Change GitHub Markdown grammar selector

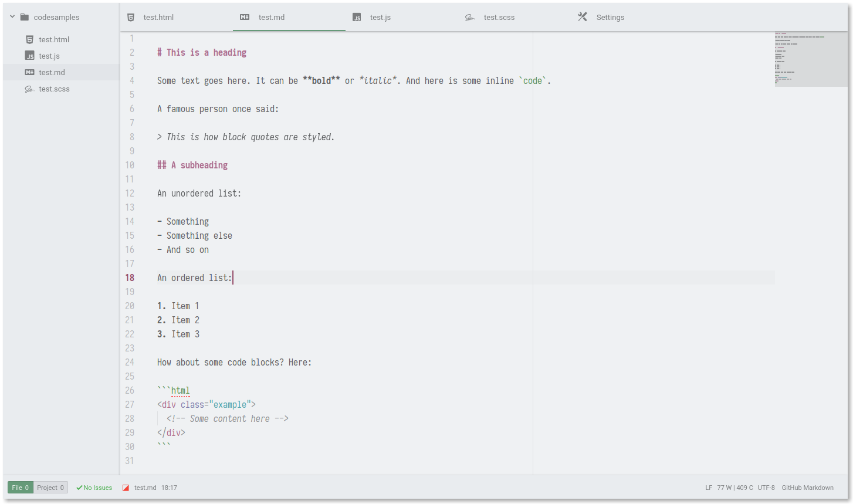click(x=807, y=488)
